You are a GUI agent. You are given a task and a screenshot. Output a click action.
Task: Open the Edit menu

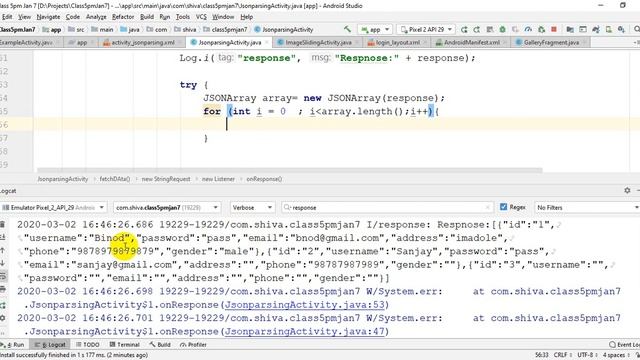[7, 17]
